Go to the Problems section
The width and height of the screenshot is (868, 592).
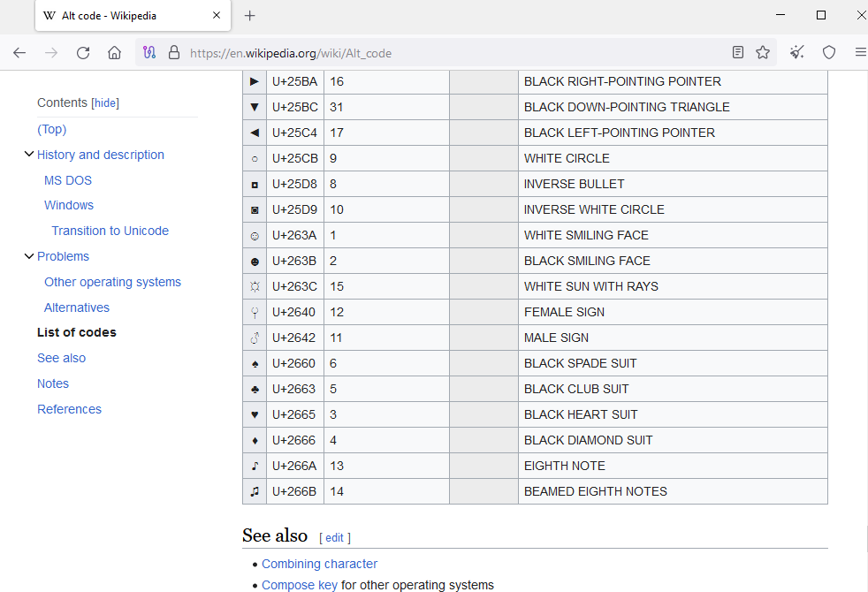[x=63, y=257]
